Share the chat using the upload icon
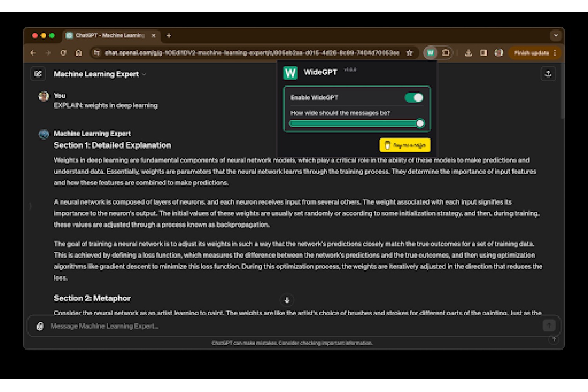 click(548, 74)
